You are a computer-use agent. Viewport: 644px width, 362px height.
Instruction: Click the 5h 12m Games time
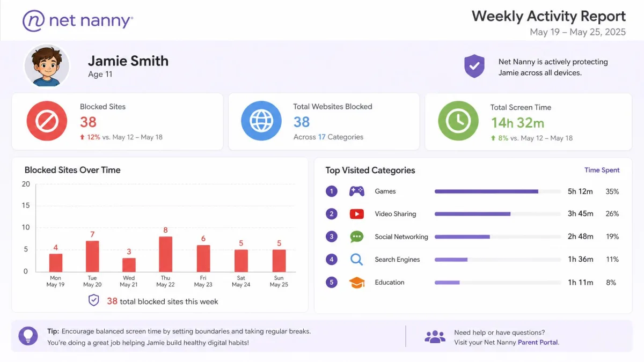pyautogui.click(x=580, y=191)
